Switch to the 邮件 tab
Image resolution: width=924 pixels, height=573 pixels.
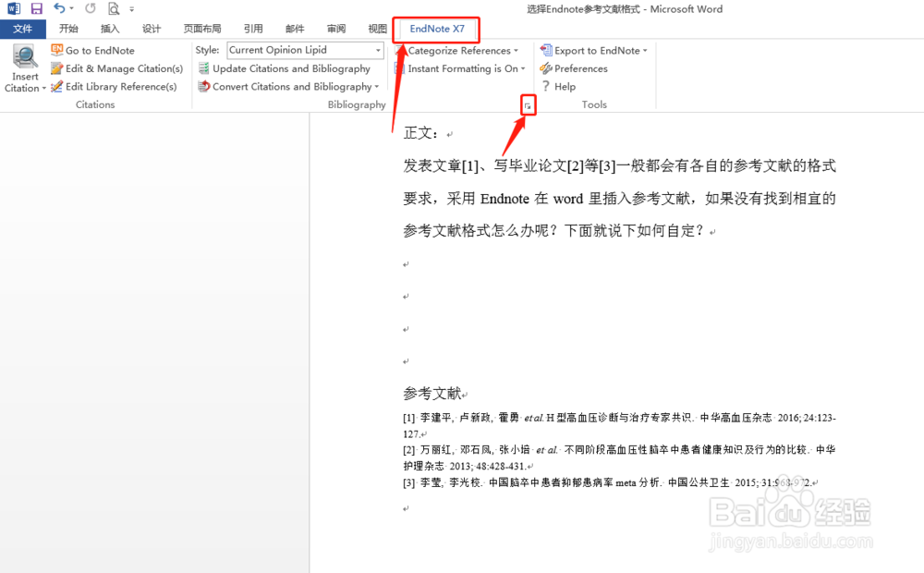point(295,29)
